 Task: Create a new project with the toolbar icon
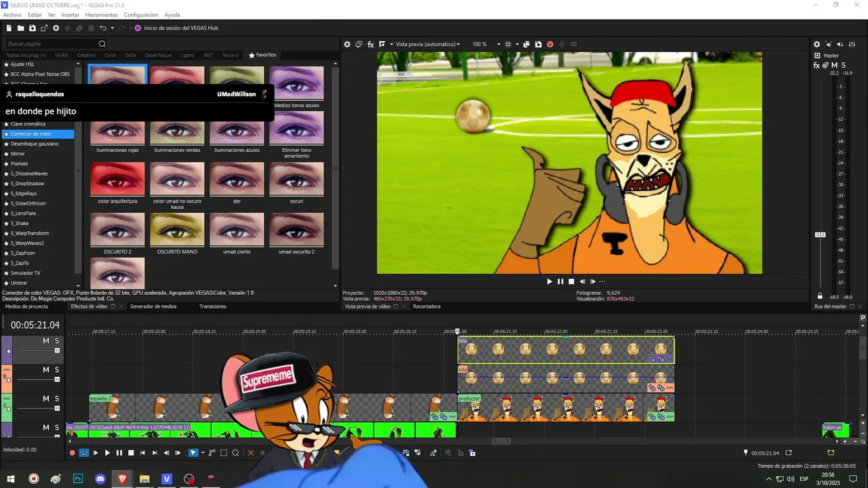(x=9, y=28)
